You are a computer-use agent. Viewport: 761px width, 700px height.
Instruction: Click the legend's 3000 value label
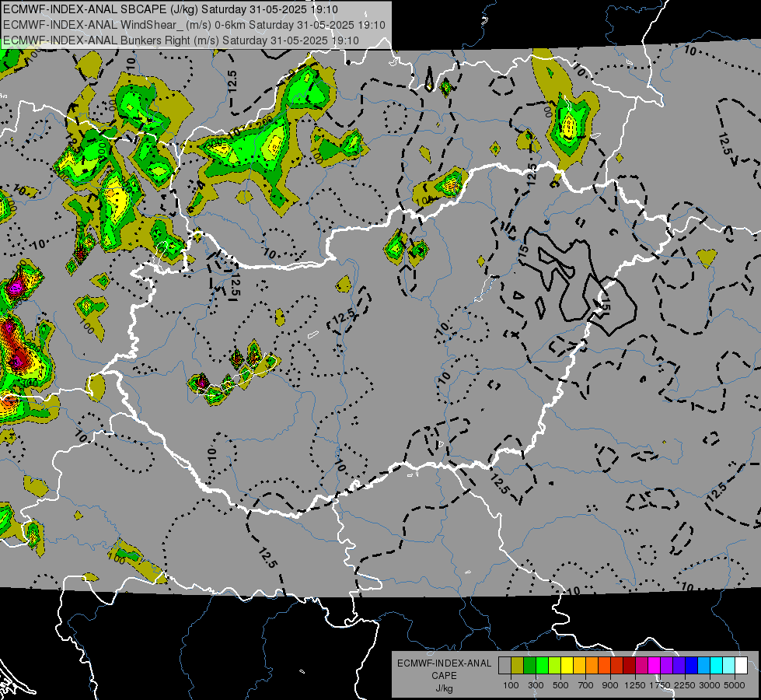pyautogui.click(x=710, y=685)
